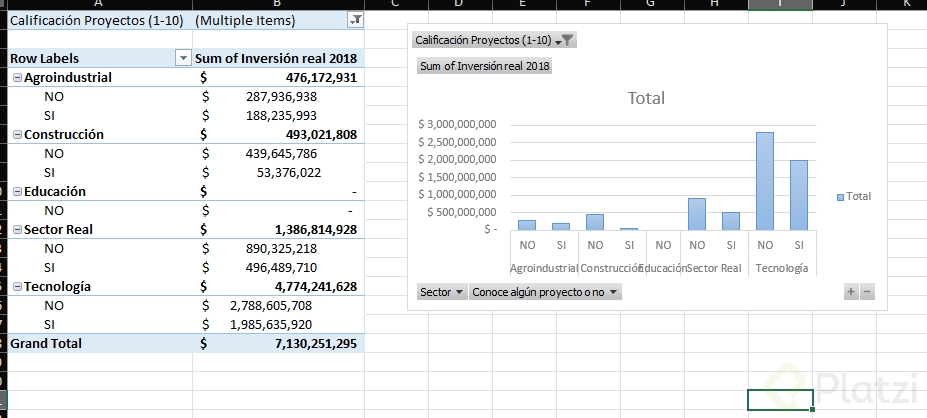Click the Sum of Inversión real 2018 chart button

pos(485,66)
